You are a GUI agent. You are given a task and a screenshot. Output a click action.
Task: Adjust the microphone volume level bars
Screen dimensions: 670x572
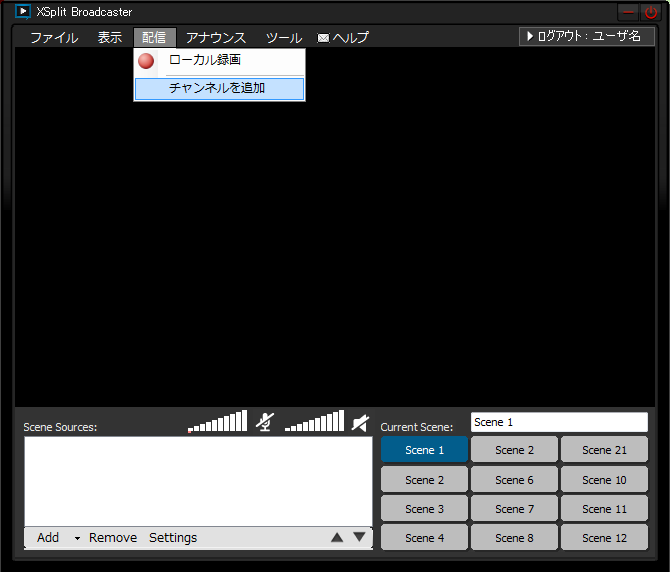pyautogui.click(x=217, y=421)
